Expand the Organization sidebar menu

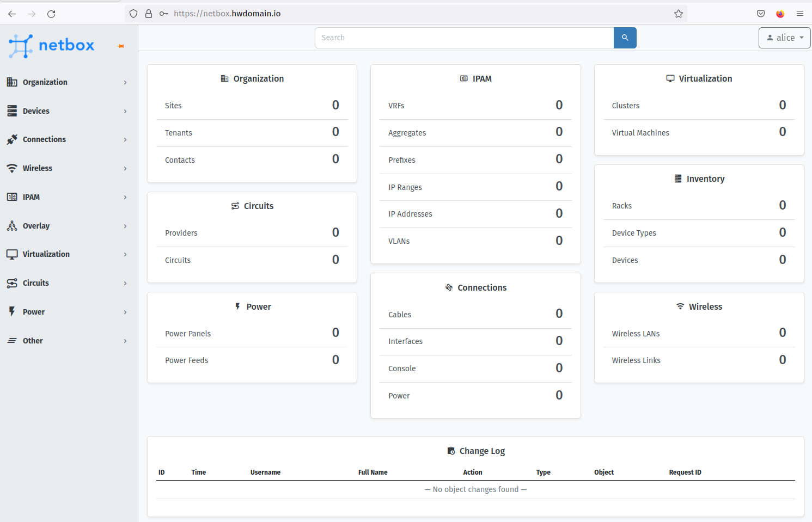point(69,82)
